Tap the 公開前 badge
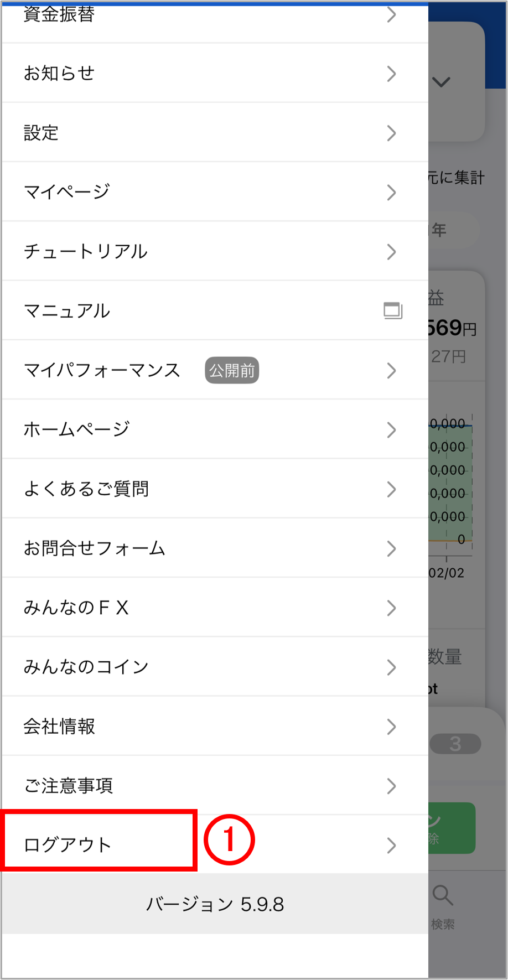 point(232,370)
